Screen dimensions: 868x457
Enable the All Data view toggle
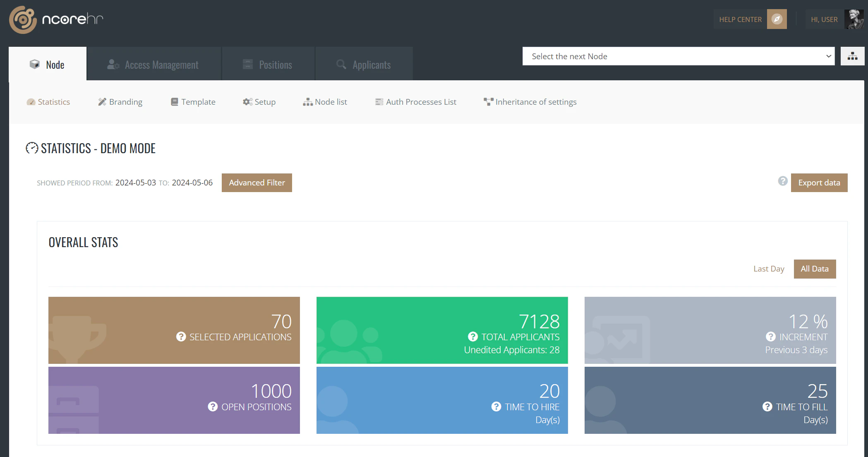coord(814,269)
